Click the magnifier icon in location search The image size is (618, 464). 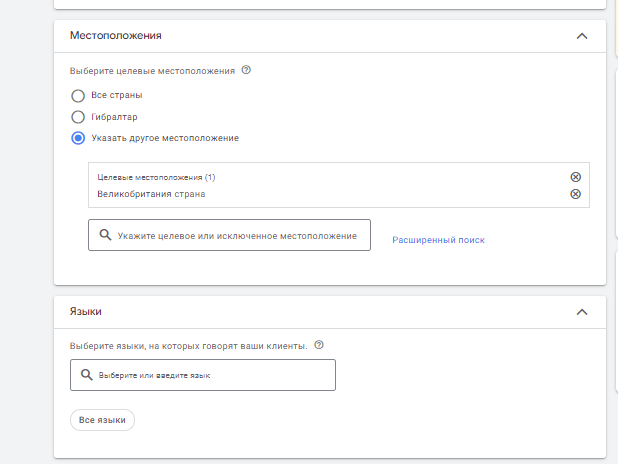pyautogui.click(x=105, y=235)
